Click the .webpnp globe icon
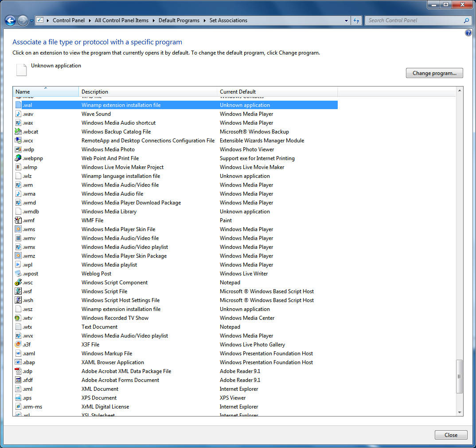The height and width of the screenshot is (448, 476). pos(18,158)
